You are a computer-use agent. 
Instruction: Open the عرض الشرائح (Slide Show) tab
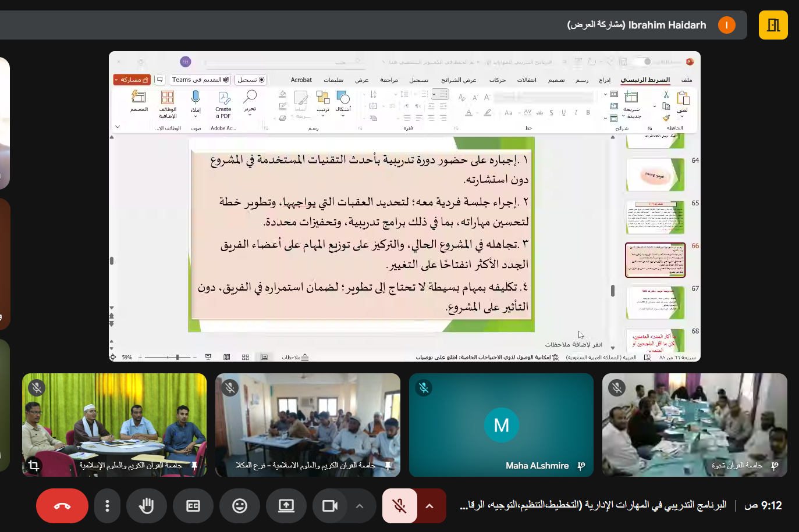[x=459, y=80]
